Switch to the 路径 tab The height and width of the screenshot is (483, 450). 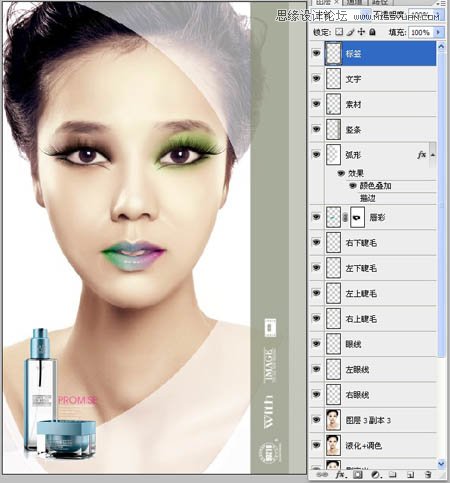[x=380, y=2]
